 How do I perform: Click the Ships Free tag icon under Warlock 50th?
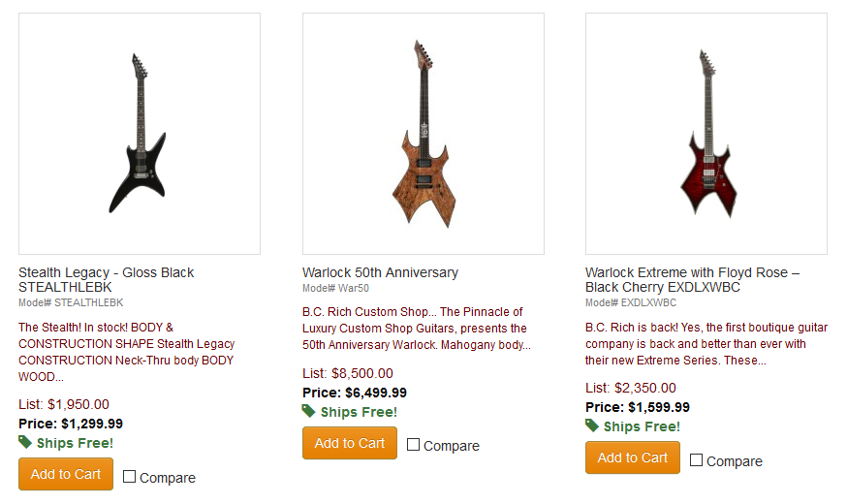(309, 411)
